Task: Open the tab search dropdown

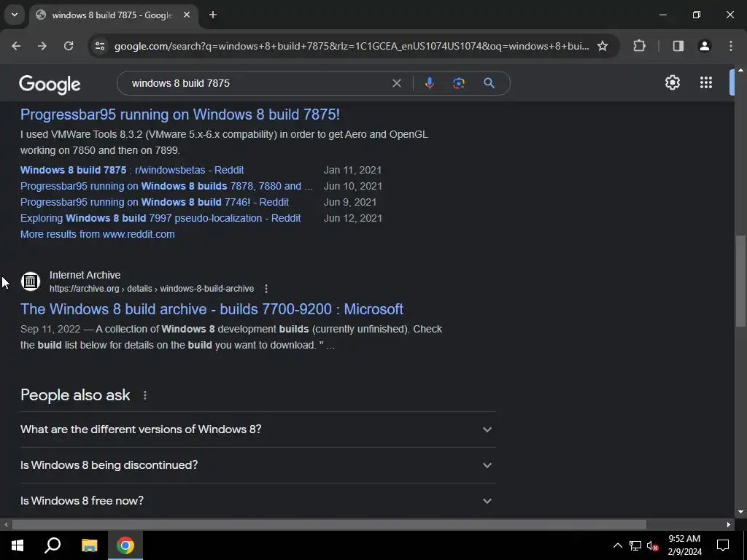Action: pos(15,15)
